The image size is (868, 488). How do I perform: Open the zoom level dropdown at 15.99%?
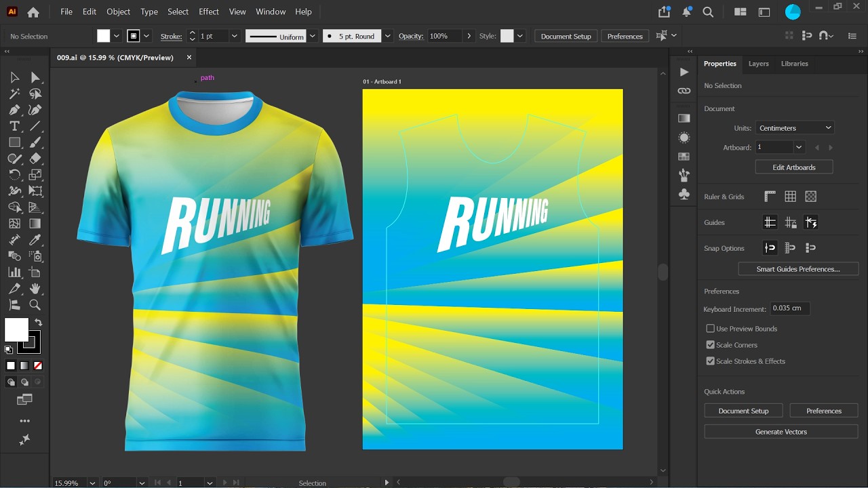[92, 483]
